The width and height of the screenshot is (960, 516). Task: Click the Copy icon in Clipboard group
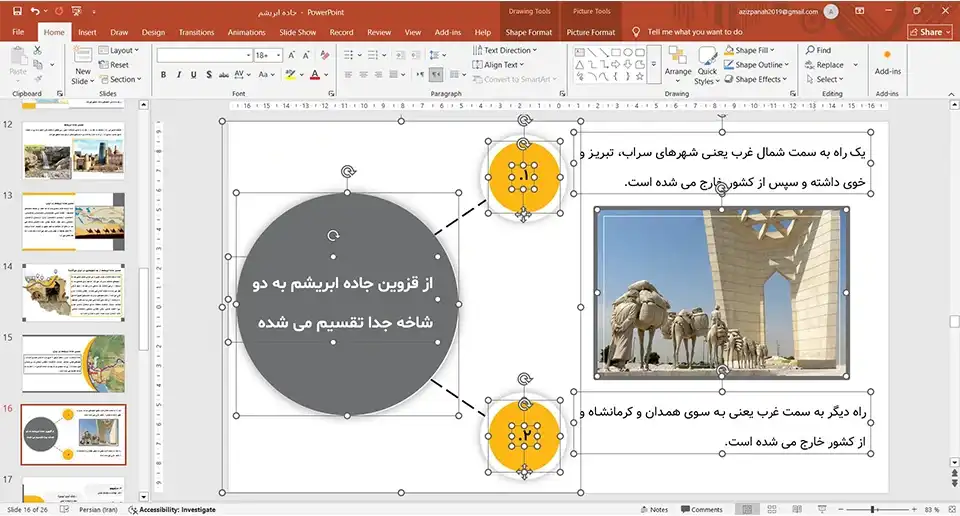click(38, 64)
